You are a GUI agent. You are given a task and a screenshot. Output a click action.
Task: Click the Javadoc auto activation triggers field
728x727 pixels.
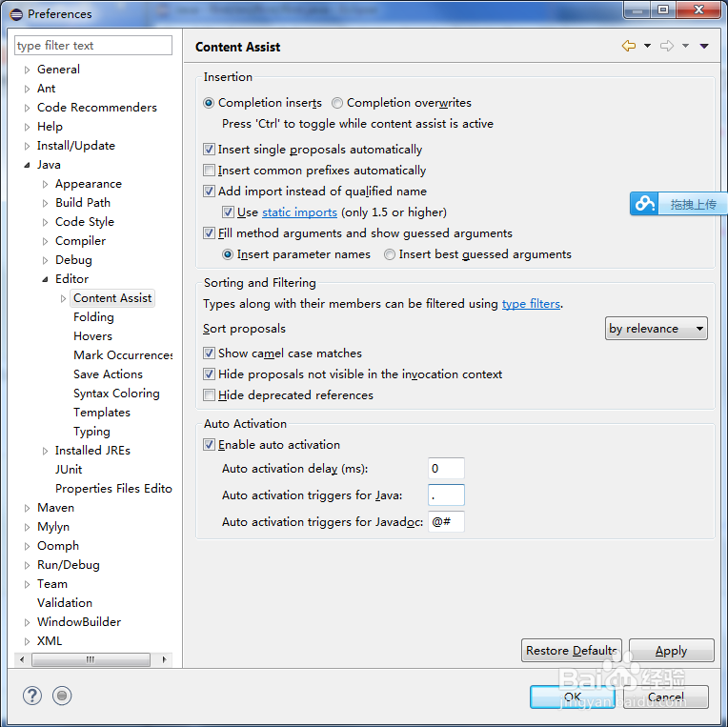[446, 522]
